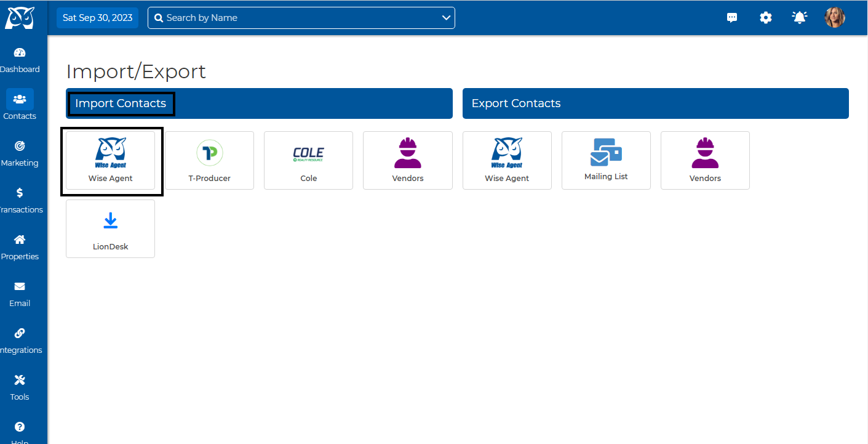868x444 pixels.
Task: Go to Marketing in the sidebar
Action: (20, 153)
